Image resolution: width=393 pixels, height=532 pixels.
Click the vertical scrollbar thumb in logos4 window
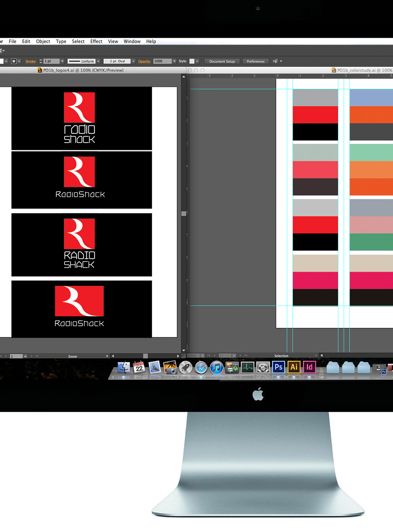(184, 214)
